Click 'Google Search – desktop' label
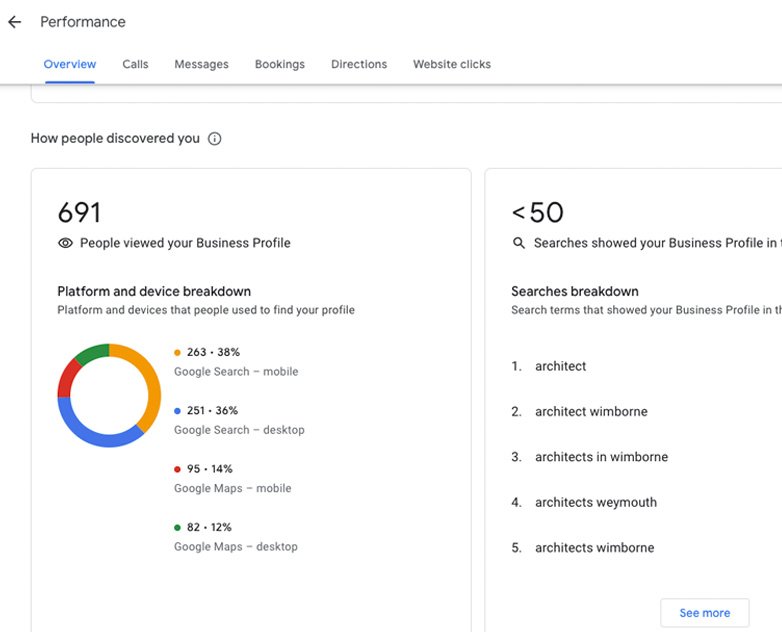 tap(239, 430)
